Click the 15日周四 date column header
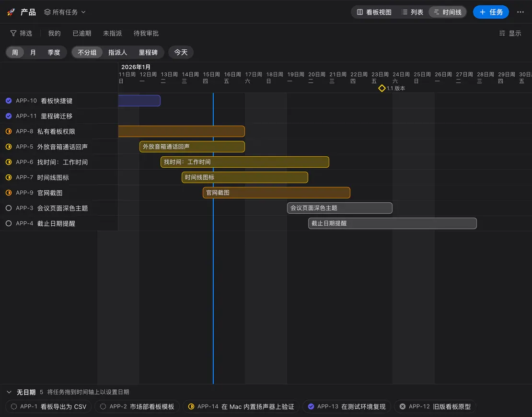532x417 pixels. tap(211, 78)
